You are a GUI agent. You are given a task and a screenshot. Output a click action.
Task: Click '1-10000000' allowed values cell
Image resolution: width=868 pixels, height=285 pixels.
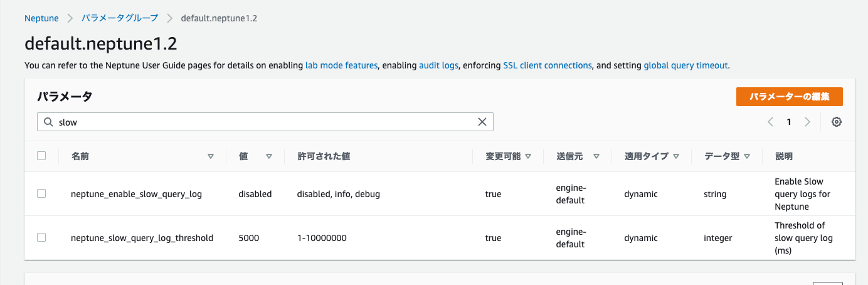(322, 238)
